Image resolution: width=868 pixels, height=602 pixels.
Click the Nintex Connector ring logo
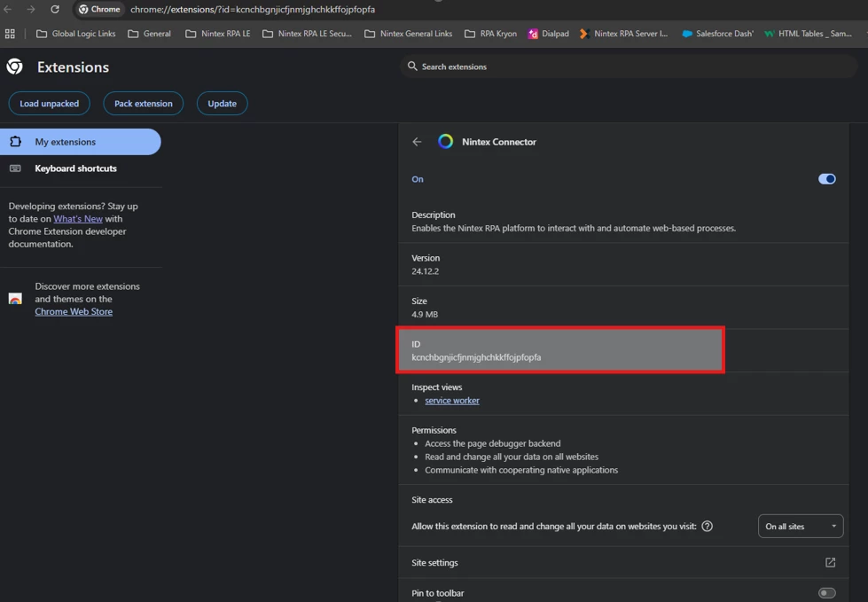pyautogui.click(x=446, y=142)
